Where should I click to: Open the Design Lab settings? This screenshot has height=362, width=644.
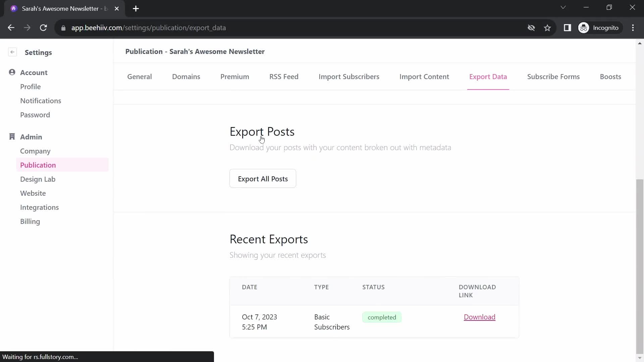[38, 179]
